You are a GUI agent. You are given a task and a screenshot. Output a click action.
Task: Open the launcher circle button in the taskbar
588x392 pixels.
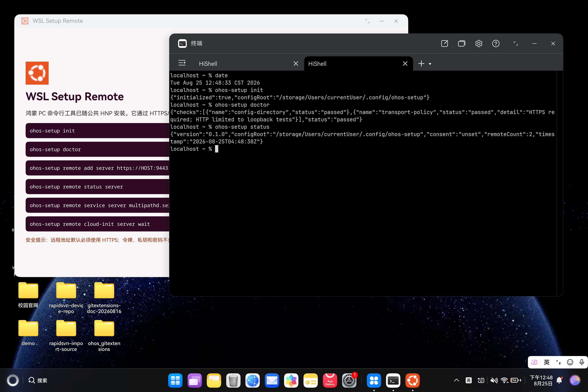(13, 380)
